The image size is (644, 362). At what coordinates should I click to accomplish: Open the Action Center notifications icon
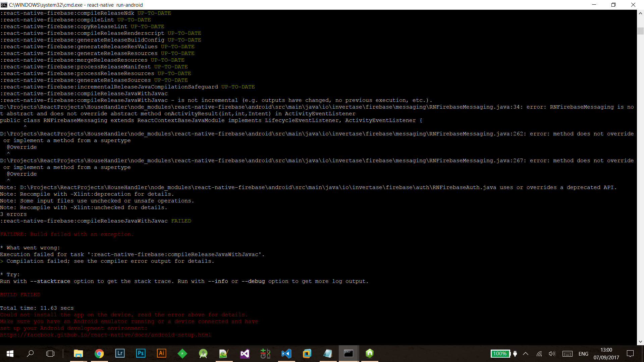tap(630, 354)
